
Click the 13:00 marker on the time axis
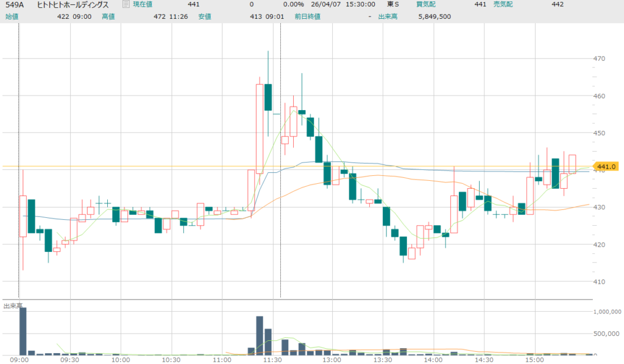[x=331, y=360]
